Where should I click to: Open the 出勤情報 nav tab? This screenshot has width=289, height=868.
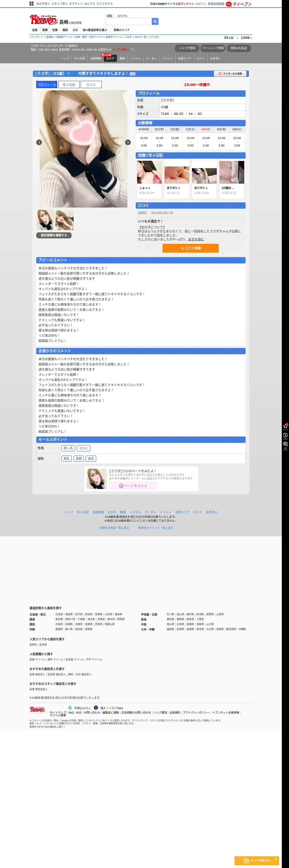tap(96, 58)
